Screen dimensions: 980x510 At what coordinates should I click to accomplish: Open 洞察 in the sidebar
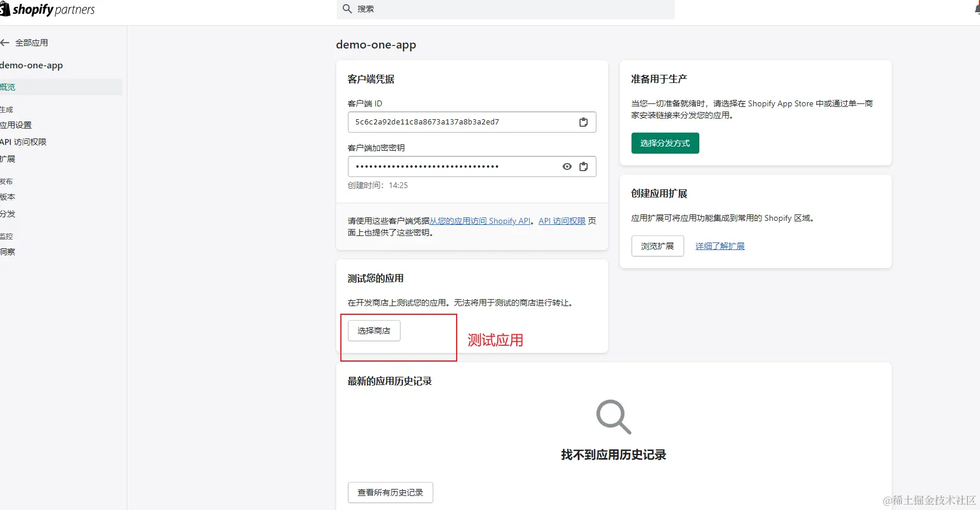coord(8,252)
